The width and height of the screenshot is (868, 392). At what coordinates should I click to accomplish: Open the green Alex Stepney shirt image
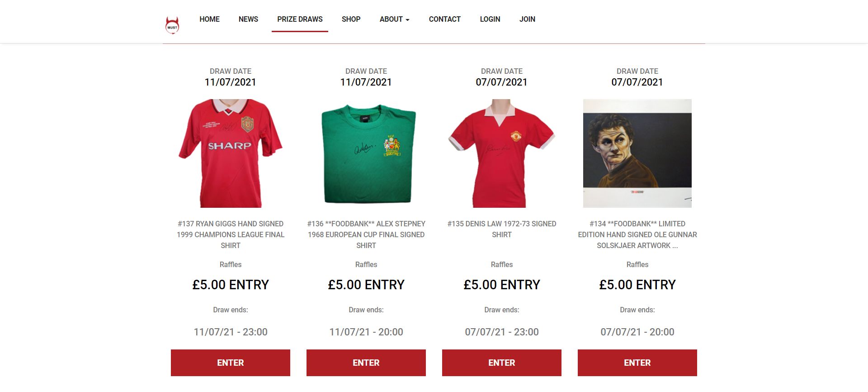pyautogui.click(x=366, y=153)
